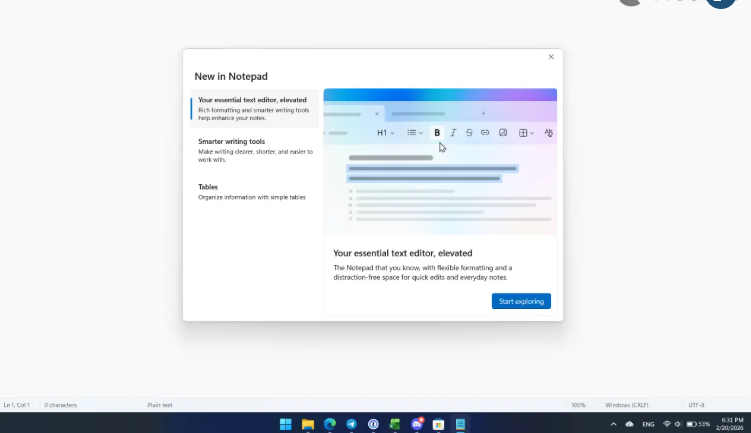Click the battery 53% tray icon
Viewport: 751px width, 433px height.
pyautogui.click(x=698, y=424)
